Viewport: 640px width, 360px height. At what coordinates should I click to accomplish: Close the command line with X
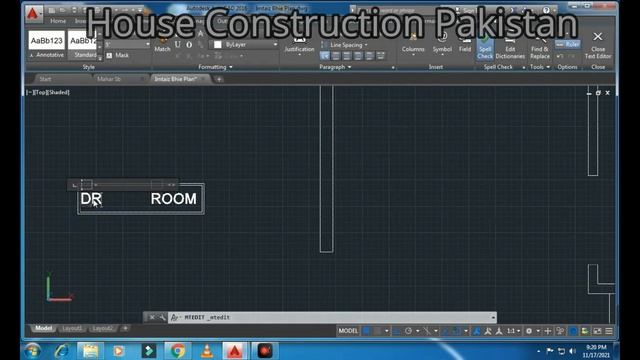152,318
